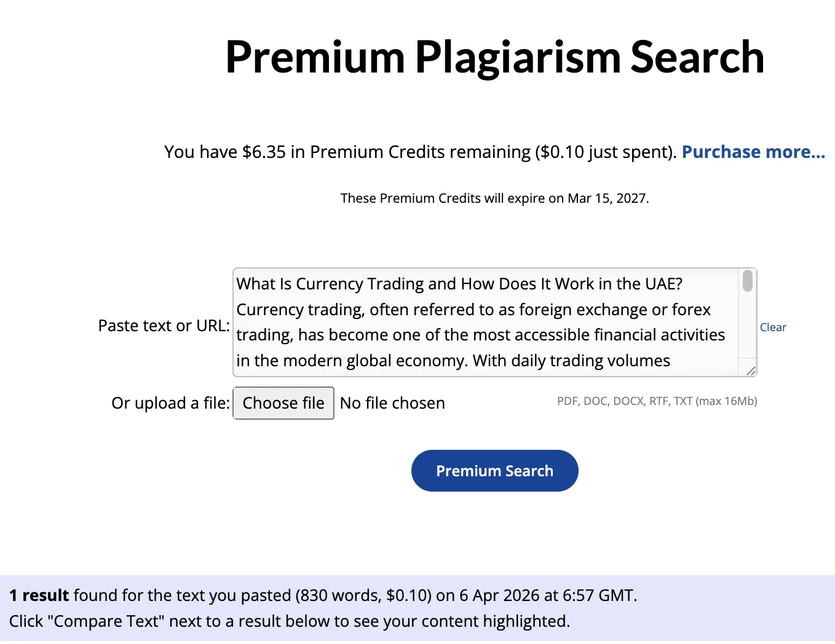Click the line starting "Currency trading, often referred"
Screen dimensions: 835x644
point(473,310)
